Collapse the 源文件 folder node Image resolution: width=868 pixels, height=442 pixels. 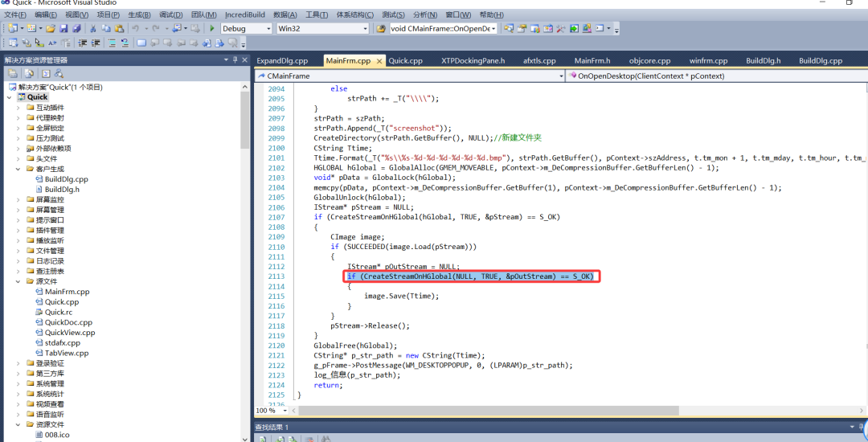coord(18,281)
